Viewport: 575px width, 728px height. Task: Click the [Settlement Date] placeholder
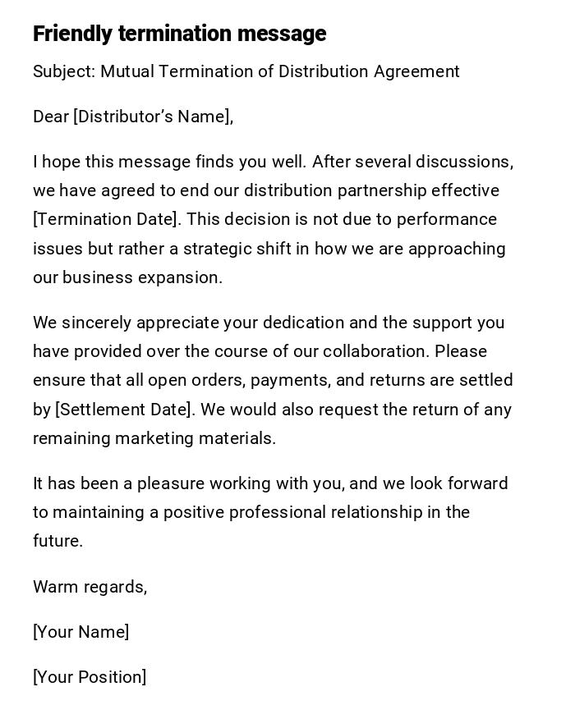click(x=126, y=410)
